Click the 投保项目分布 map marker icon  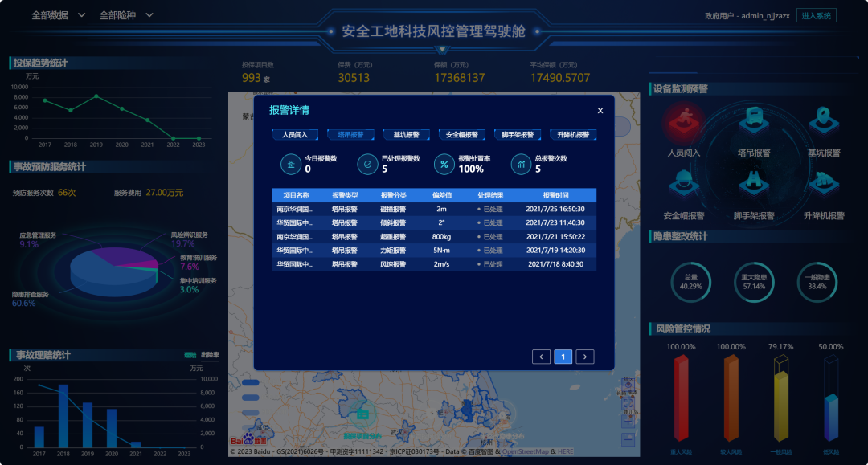[x=362, y=414]
